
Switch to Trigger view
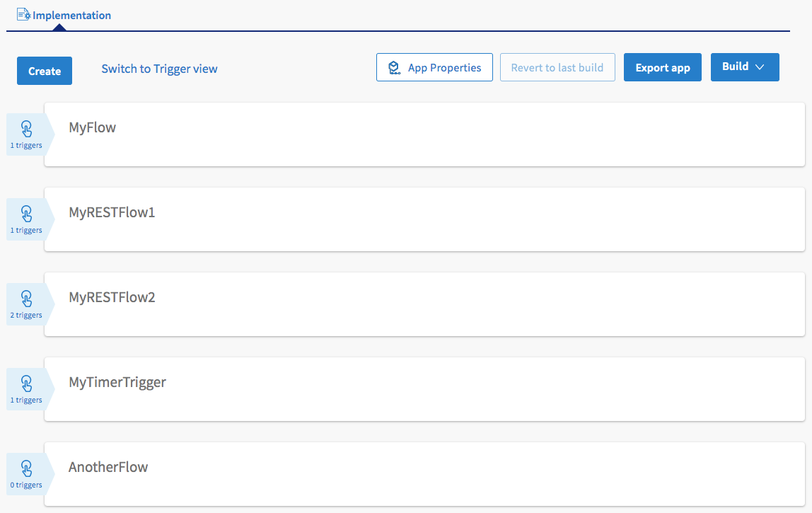click(x=159, y=69)
